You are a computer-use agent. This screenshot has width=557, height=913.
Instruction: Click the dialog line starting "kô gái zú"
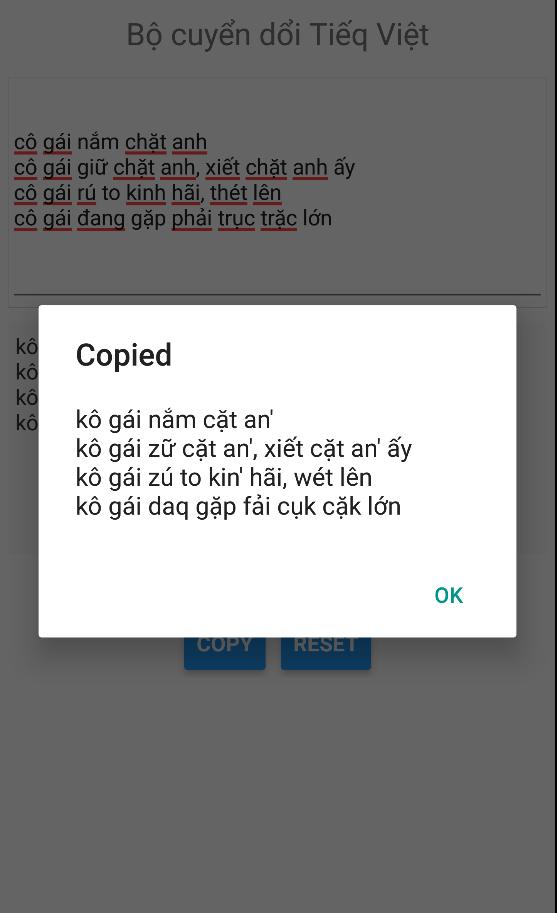(x=223, y=478)
